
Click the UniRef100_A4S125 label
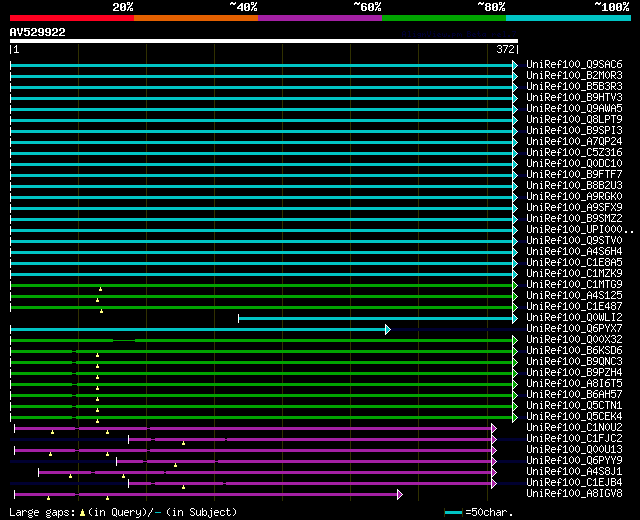[574, 296]
